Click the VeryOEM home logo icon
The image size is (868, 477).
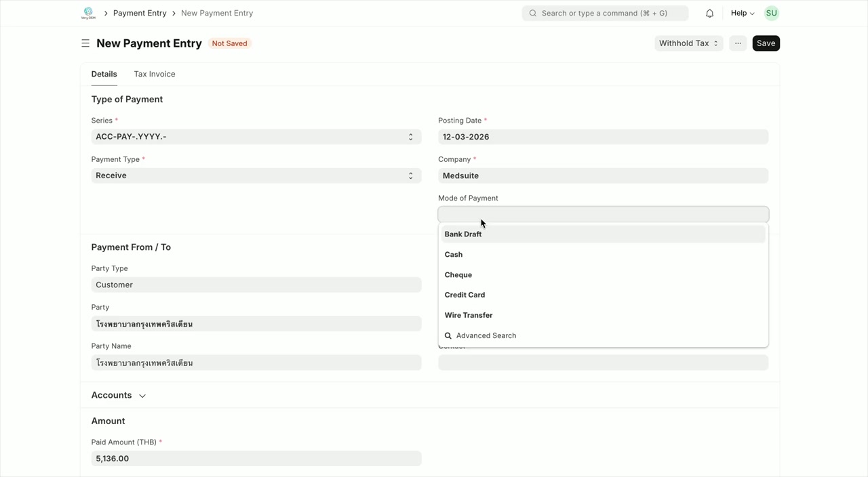click(x=88, y=13)
